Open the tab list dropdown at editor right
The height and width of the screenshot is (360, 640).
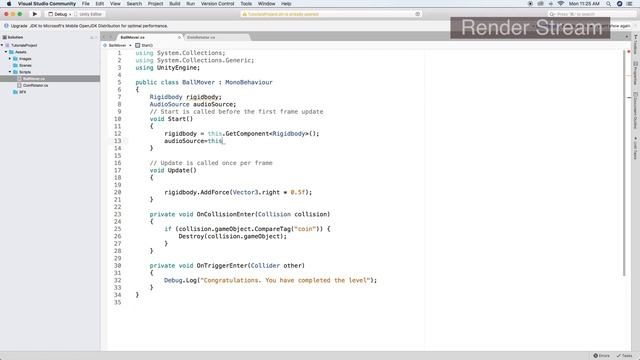click(x=627, y=37)
